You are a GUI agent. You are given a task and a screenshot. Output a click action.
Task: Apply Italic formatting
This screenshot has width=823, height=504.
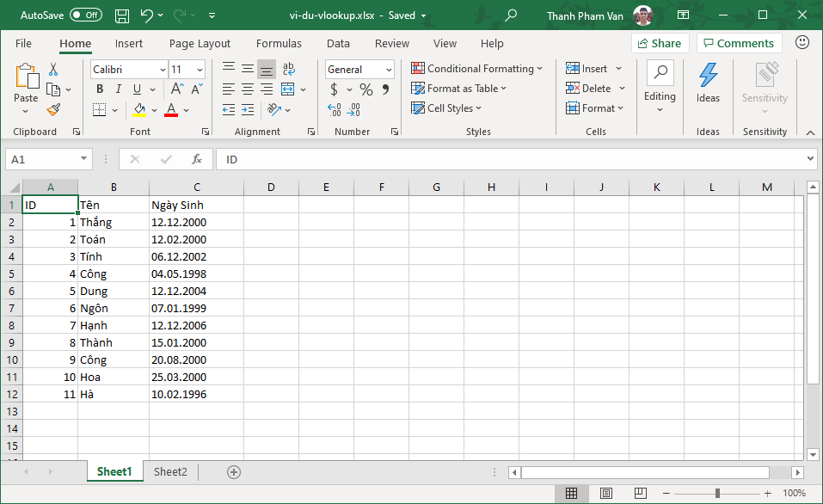pos(119,89)
